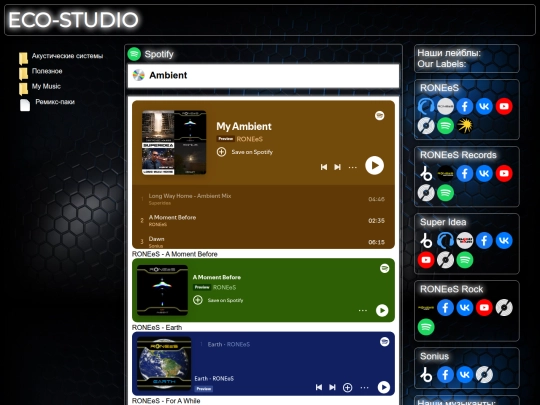The height and width of the screenshot is (405, 540).
Task: Click A Moment Before album cover
Action: 163,290
